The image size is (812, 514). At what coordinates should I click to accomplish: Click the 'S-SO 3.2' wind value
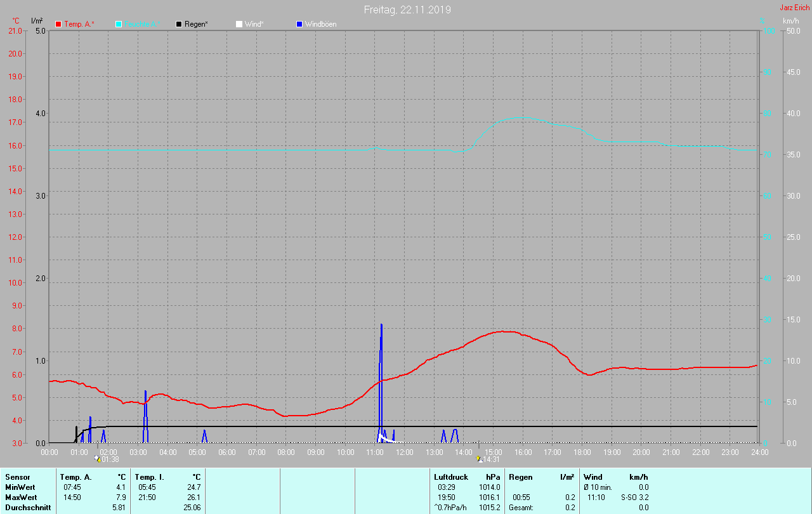tap(635, 498)
